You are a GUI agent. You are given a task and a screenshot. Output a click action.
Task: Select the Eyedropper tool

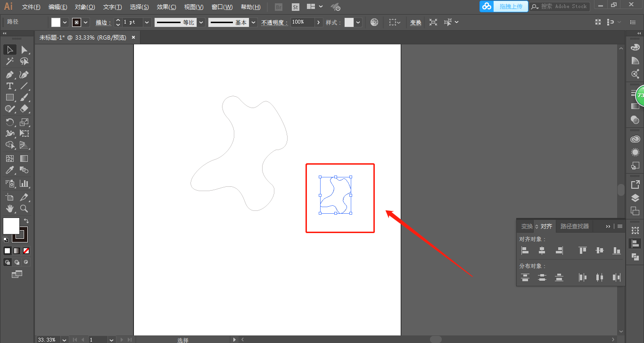click(x=10, y=170)
